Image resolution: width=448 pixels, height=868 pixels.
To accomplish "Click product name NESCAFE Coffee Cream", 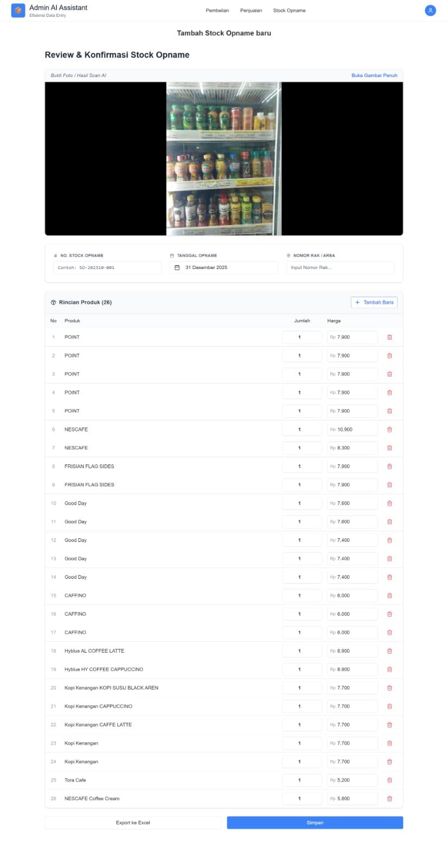I will coord(92,799).
